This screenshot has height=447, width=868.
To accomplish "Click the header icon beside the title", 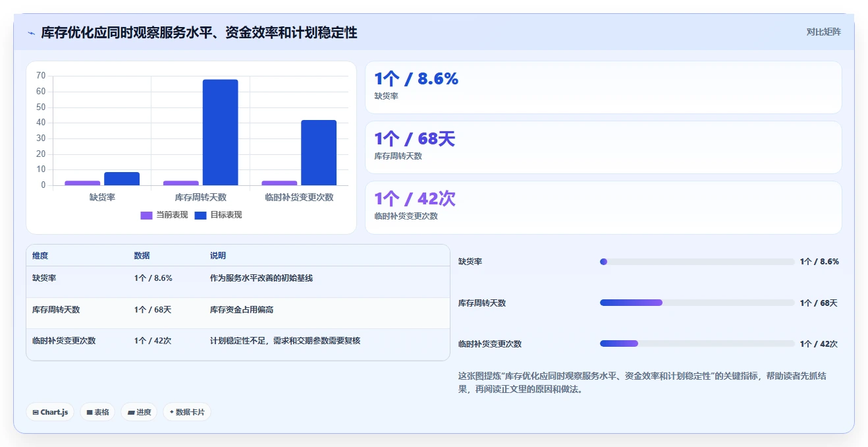I will pyautogui.click(x=31, y=33).
